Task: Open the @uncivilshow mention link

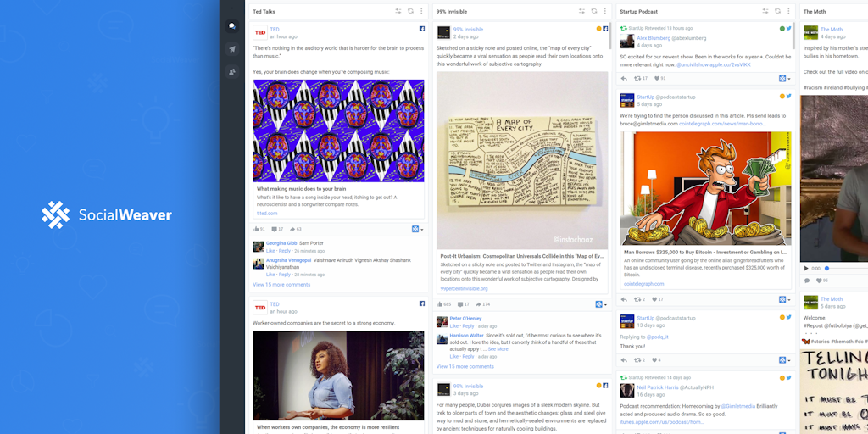Action: click(x=693, y=64)
